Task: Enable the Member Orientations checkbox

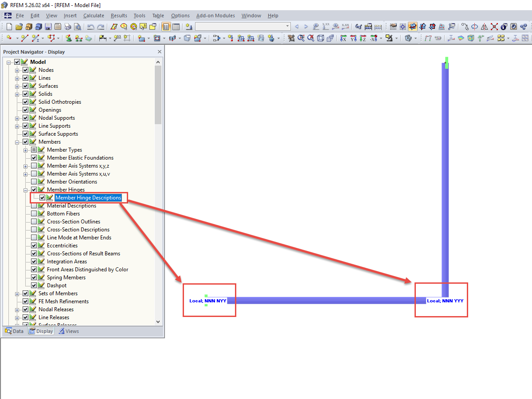Action: [x=34, y=182]
